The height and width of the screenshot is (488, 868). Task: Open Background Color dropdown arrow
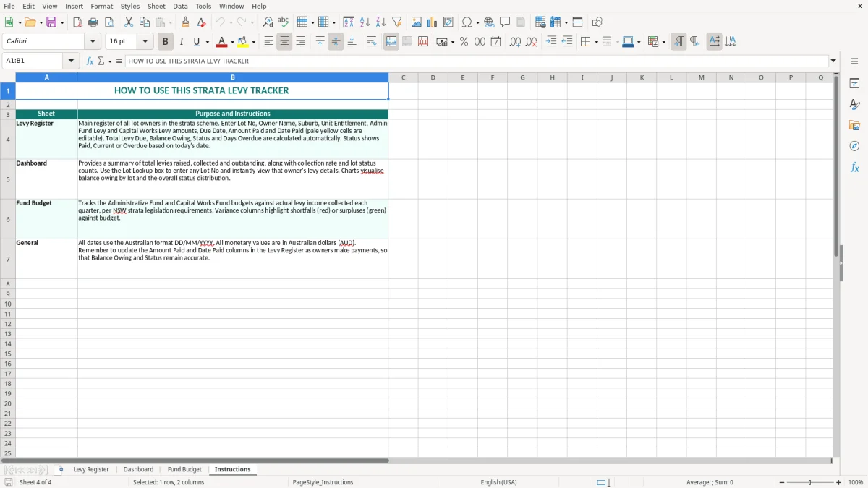(253, 42)
